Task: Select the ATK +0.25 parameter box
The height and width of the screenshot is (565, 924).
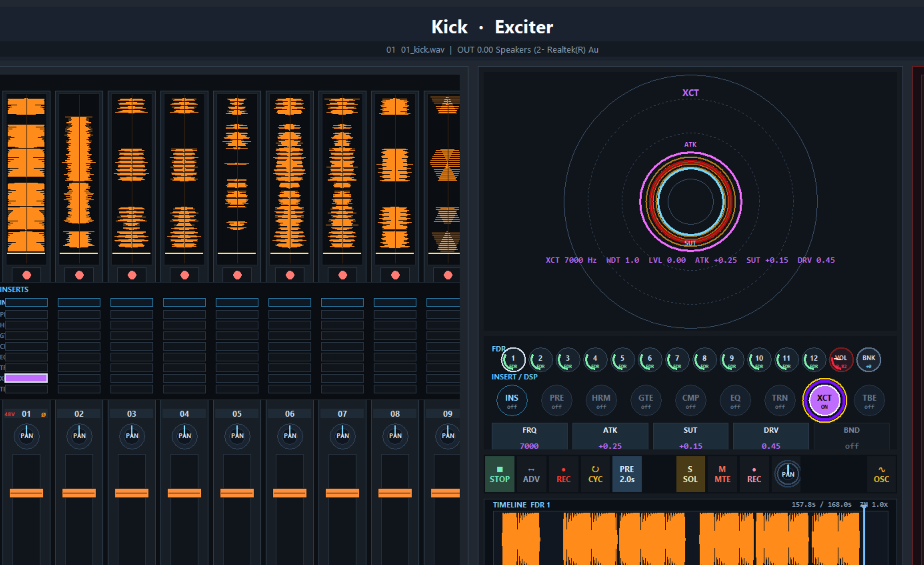Action: point(610,437)
